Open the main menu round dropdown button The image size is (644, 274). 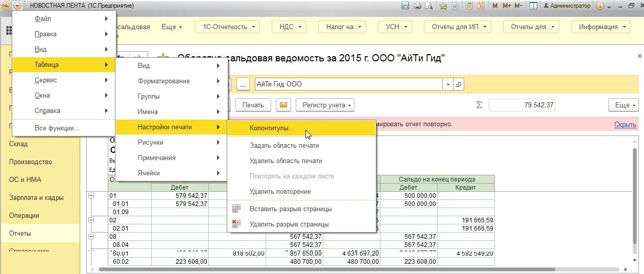17,6
